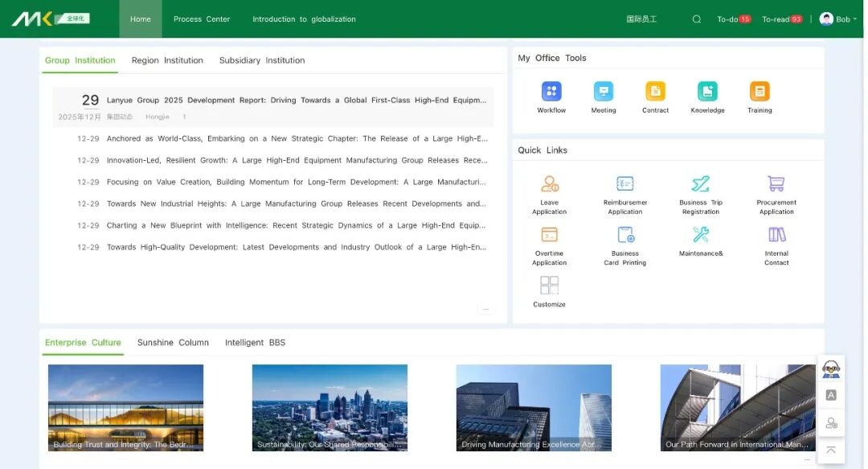Open the Workflow office tool
Viewport: 868px width, 469px height.
pos(551,92)
